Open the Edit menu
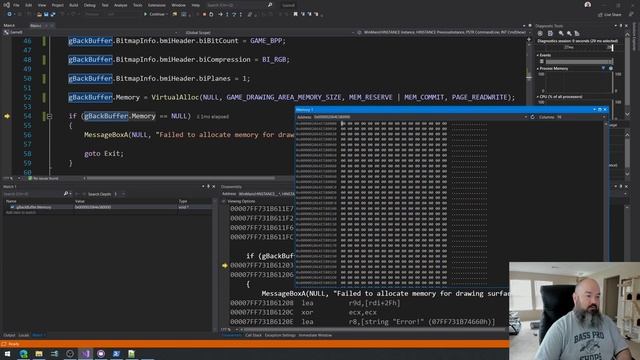 [29, 5]
